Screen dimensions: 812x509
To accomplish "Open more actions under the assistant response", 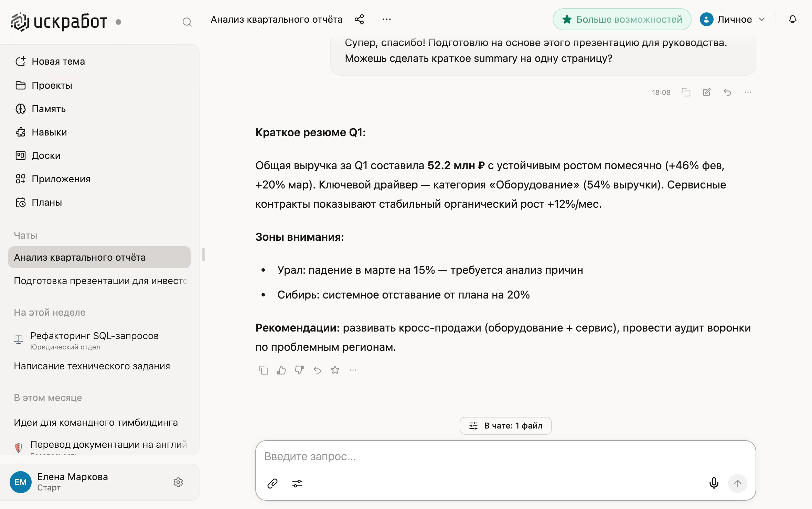I will [x=353, y=370].
